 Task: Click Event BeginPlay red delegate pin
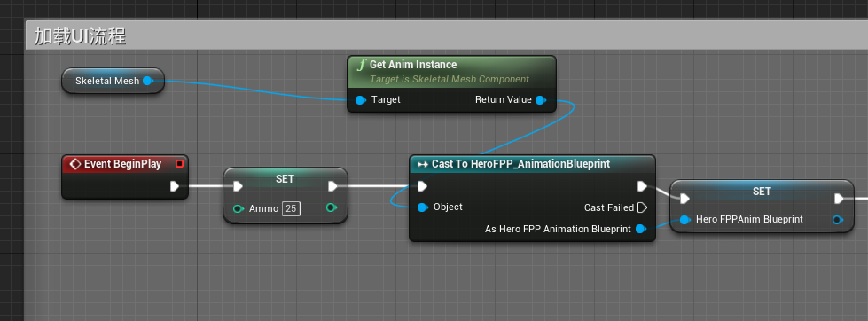point(179,164)
